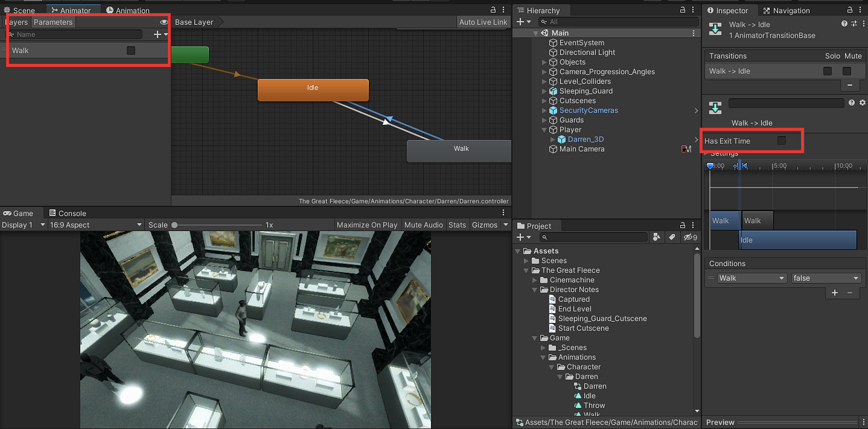Click search by type icon in Project
Viewport: 868px width, 429px height.
click(x=657, y=237)
